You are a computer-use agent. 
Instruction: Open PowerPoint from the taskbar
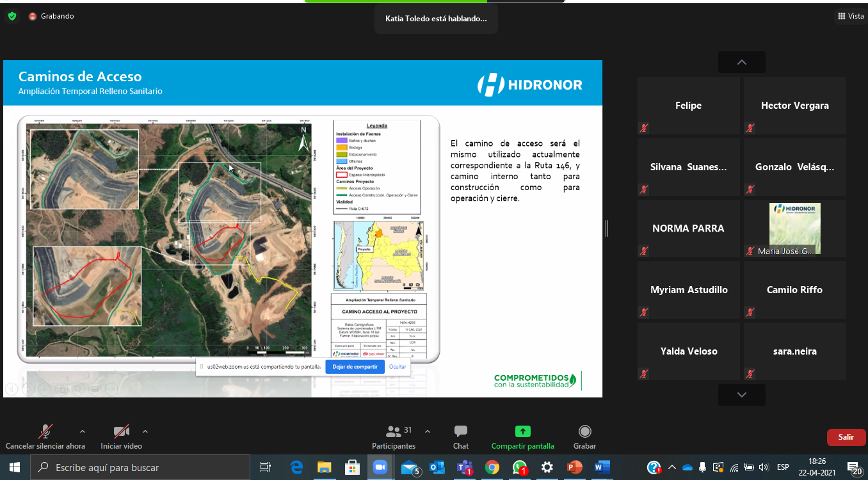point(574,468)
